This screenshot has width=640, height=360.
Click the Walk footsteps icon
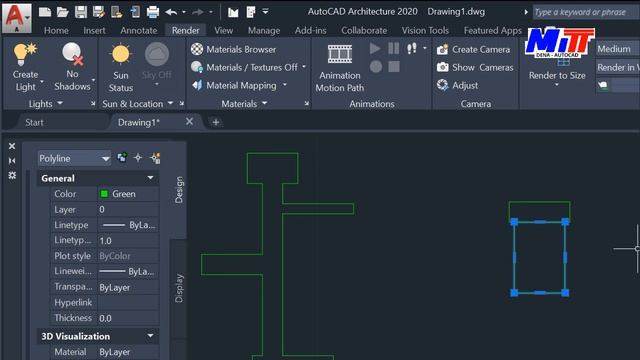point(412,49)
